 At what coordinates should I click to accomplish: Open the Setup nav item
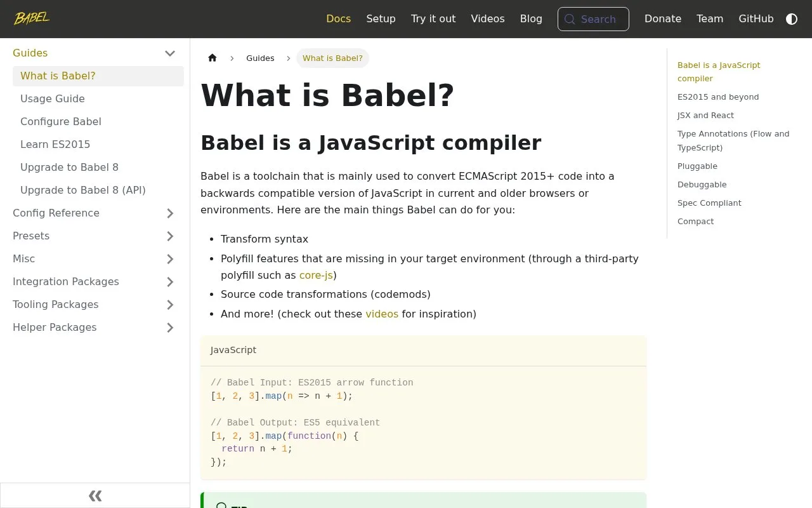[381, 19]
